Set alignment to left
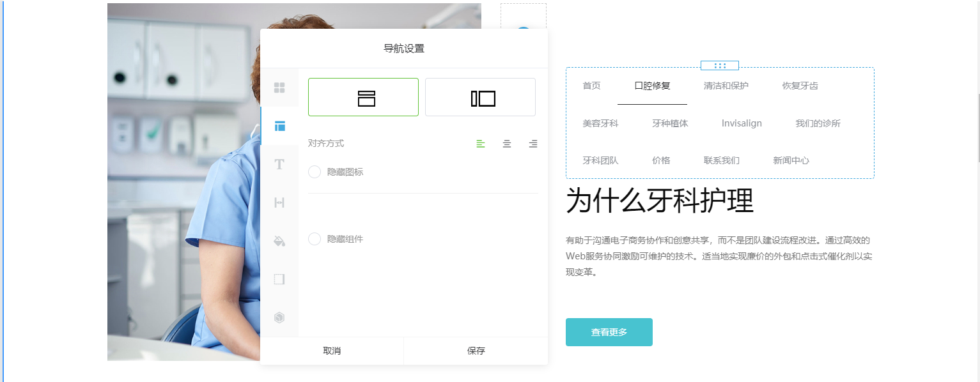Image resolution: width=980 pixels, height=382 pixels. (481, 144)
